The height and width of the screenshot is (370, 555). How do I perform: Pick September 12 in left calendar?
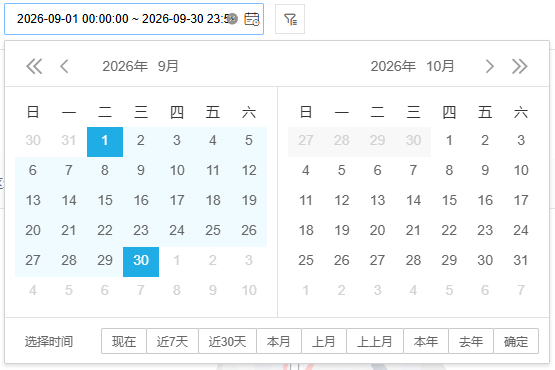click(x=249, y=170)
